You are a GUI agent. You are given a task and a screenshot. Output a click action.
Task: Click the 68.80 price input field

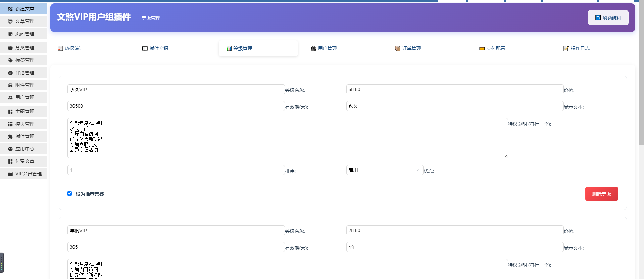click(454, 90)
